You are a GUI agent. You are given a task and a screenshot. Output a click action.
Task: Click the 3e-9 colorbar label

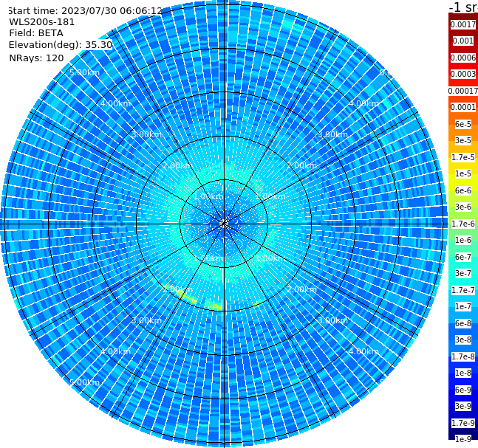pos(463,406)
